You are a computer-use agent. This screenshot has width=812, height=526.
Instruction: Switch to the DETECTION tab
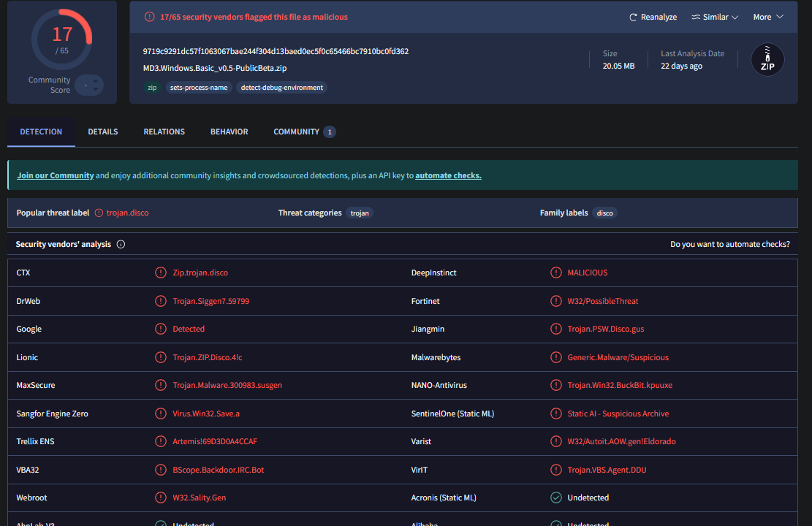coord(41,131)
